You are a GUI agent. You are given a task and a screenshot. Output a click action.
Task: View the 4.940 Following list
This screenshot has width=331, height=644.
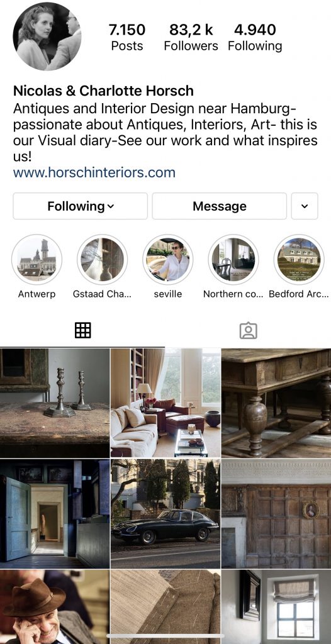coord(255,37)
